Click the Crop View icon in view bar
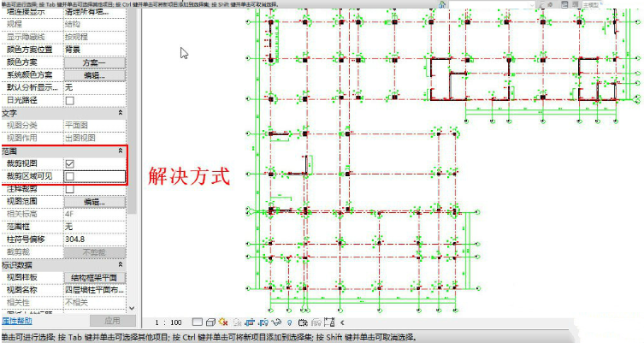The image size is (644, 343). tap(250, 322)
